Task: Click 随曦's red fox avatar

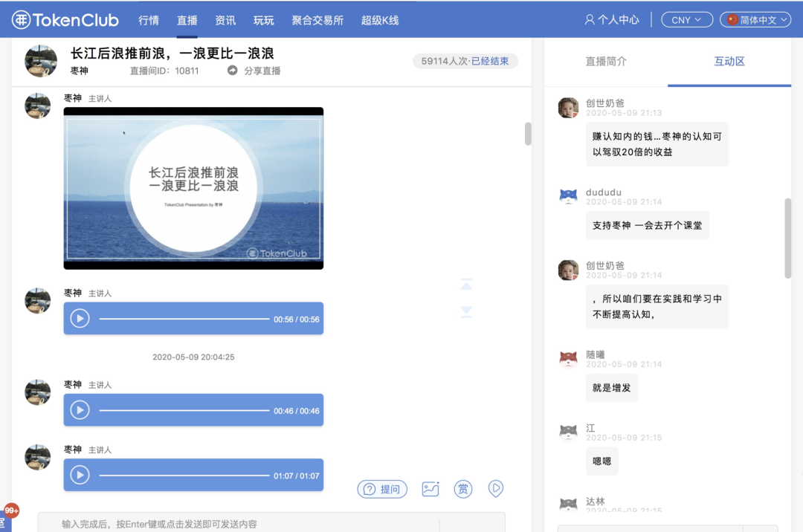Action: [x=568, y=359]
